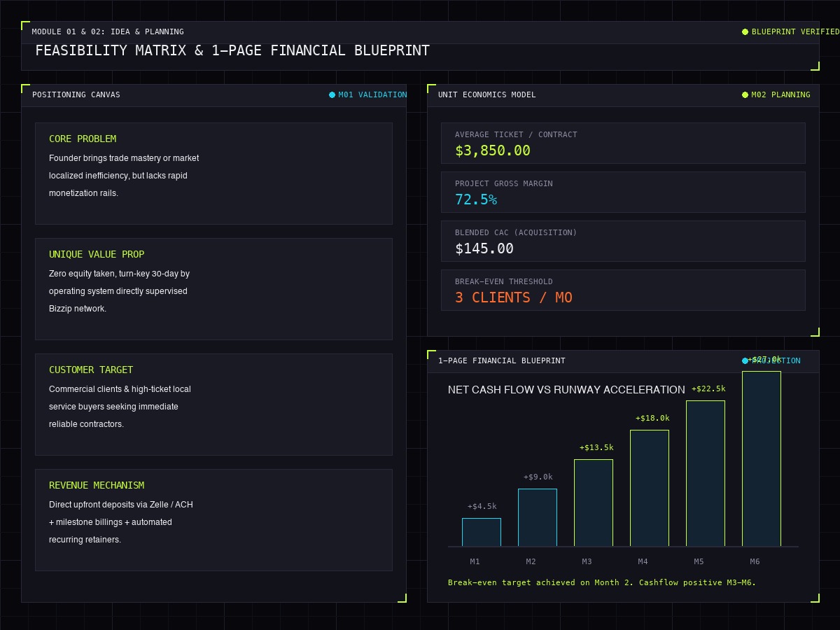Click the M1 bar in the cash flow chart

click(x=482, y=532)
